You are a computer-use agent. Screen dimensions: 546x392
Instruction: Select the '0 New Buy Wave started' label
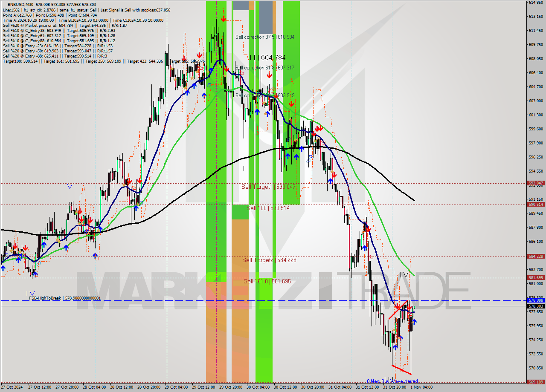click(392, 381)
